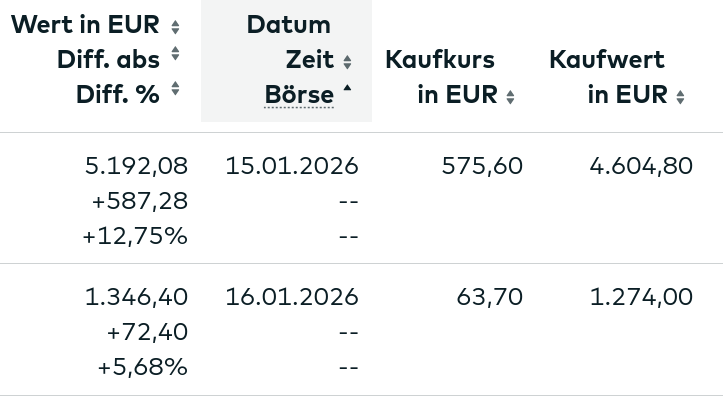Click purchase price 575,60
Screen dimensions: 723x402
[482, 166]
